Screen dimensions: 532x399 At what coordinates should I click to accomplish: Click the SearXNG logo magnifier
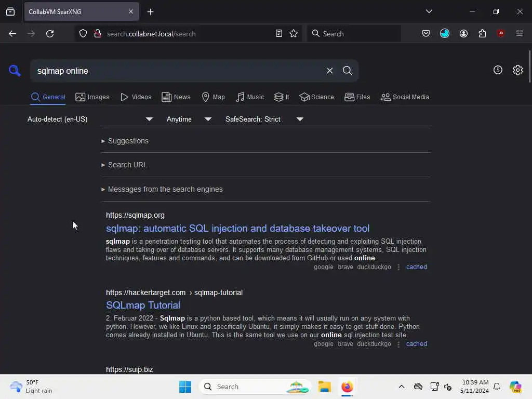click(15, 71)
